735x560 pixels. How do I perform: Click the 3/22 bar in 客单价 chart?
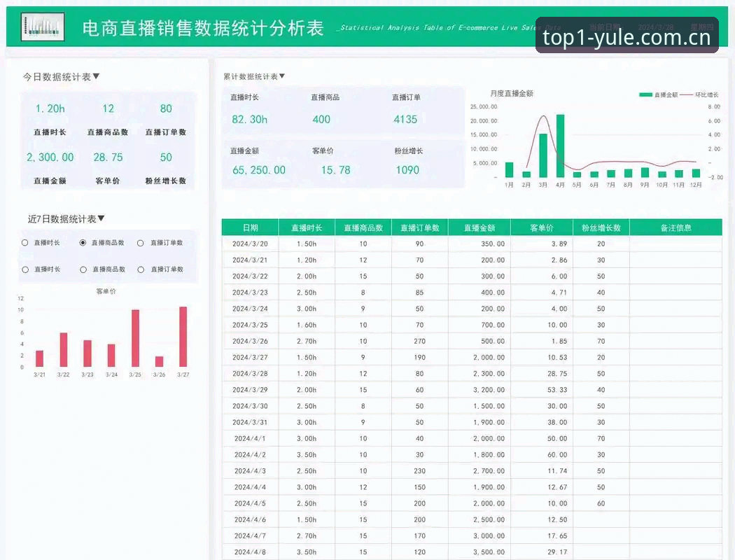[63, 349]
